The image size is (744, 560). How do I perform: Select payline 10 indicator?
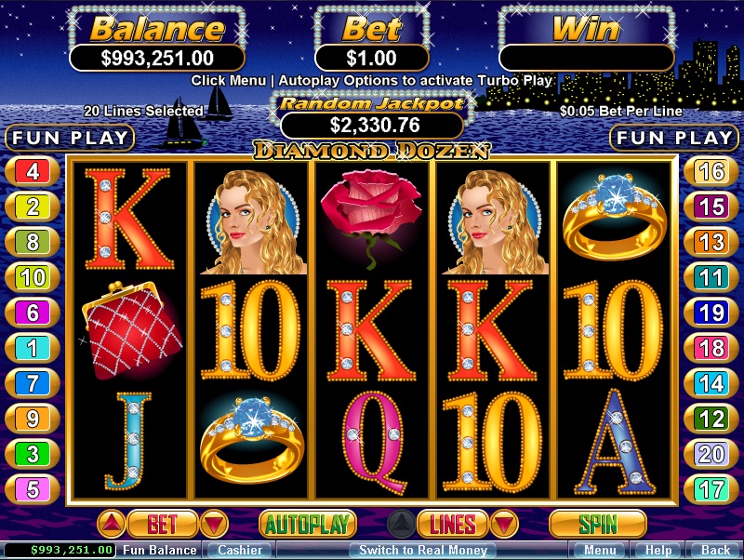pyautogui.click(x=33, y=277)
